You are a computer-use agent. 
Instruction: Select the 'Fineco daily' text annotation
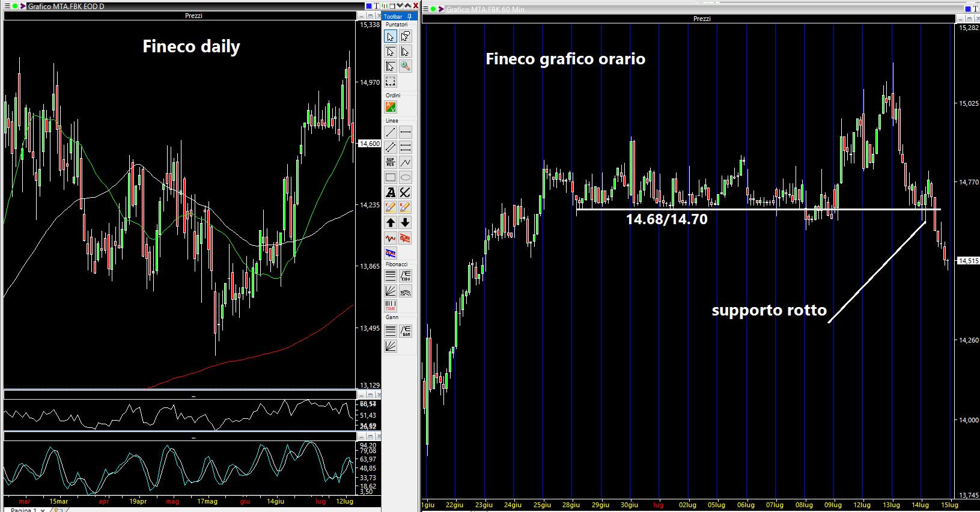(x=191, y=47)
